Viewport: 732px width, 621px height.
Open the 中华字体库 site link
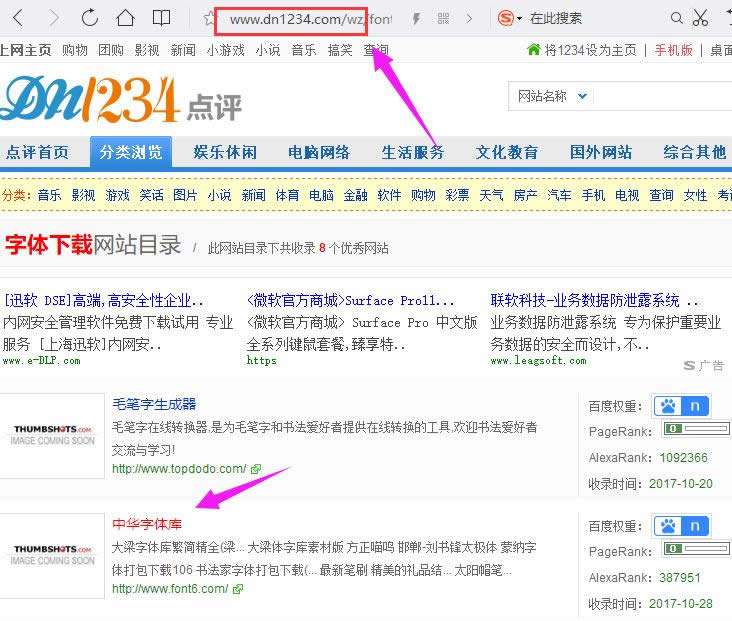click(147, 524)
